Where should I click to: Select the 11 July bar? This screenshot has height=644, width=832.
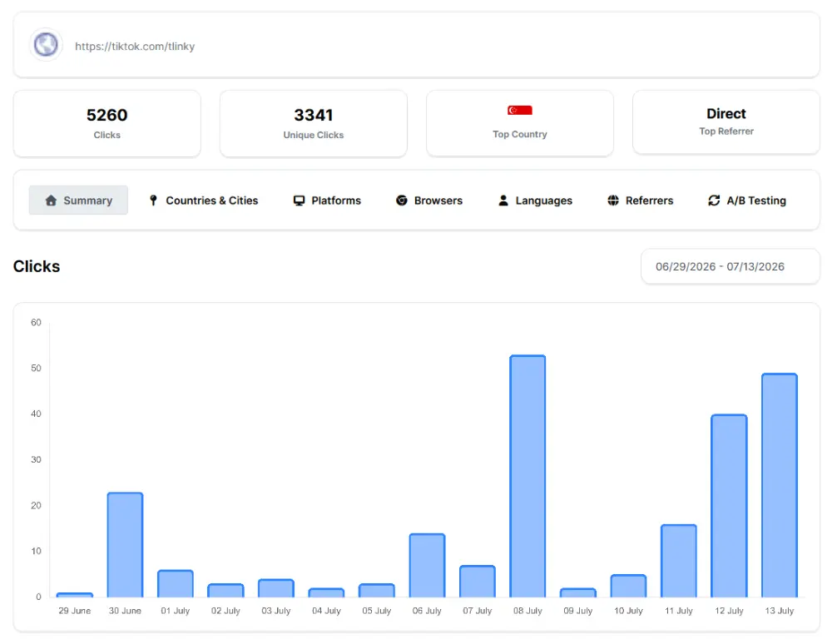point(679,561)
